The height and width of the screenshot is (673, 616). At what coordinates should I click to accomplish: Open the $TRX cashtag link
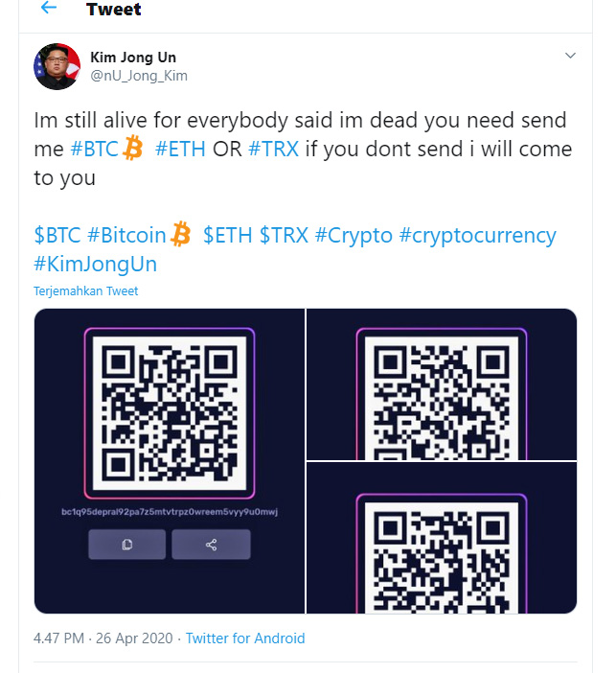pos(284,235)
